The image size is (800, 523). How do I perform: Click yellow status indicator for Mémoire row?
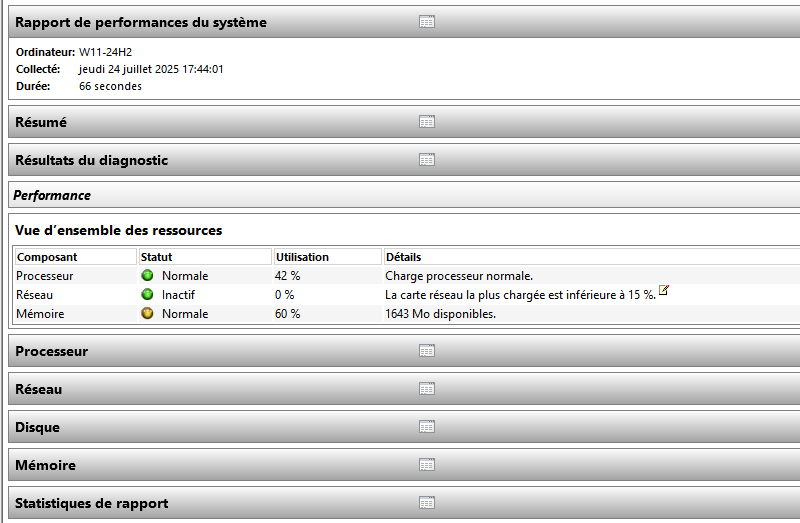click(x=147, y=314)
